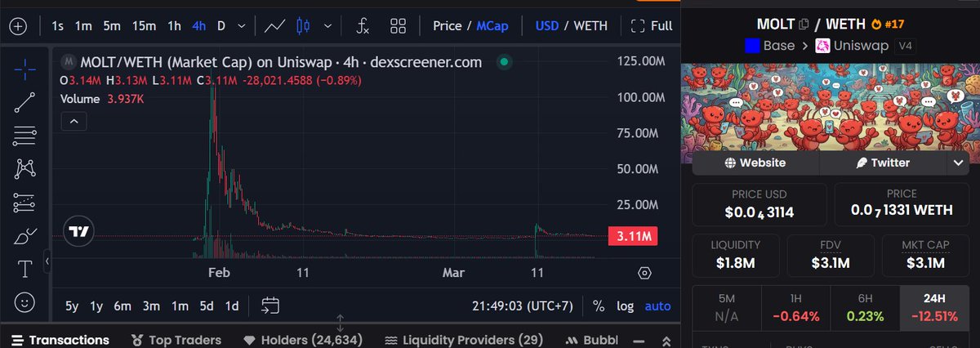Open the chart layout grid selector
The height and width of the screenshot is (348, 980).
pos(399,26)
